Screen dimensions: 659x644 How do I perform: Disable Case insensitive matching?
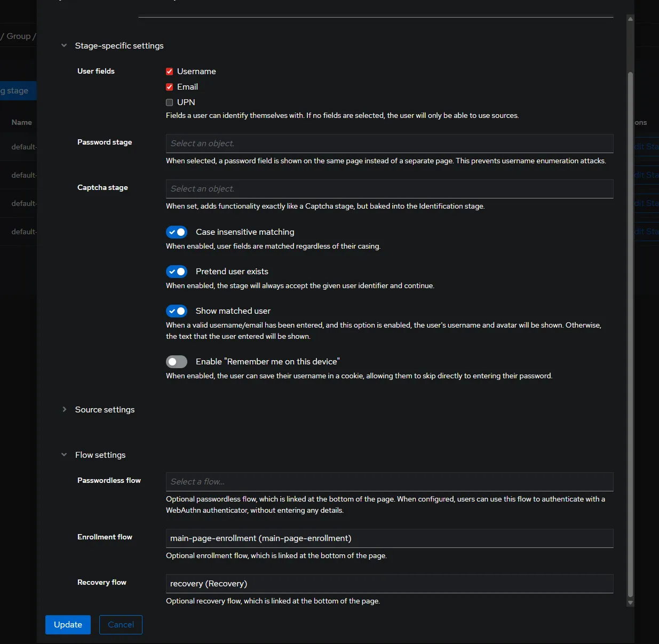pyautogui.click(x=177, y=232)
